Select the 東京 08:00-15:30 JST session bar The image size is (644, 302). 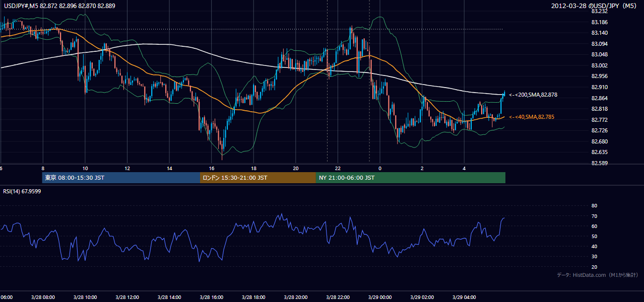pyautogui.click(x=121, y=178)
